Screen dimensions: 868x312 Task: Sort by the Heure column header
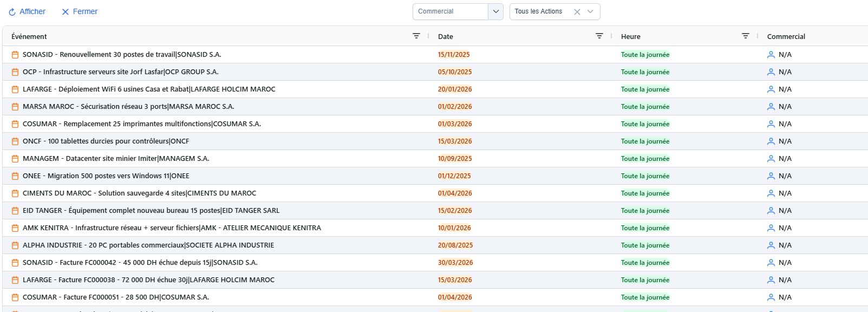click(631, 36)
